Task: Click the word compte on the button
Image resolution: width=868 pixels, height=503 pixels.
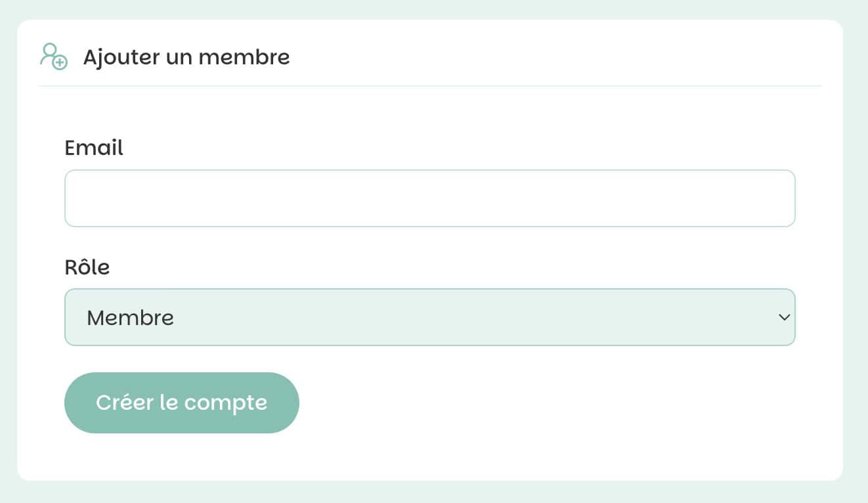Action: click(226, 403)
